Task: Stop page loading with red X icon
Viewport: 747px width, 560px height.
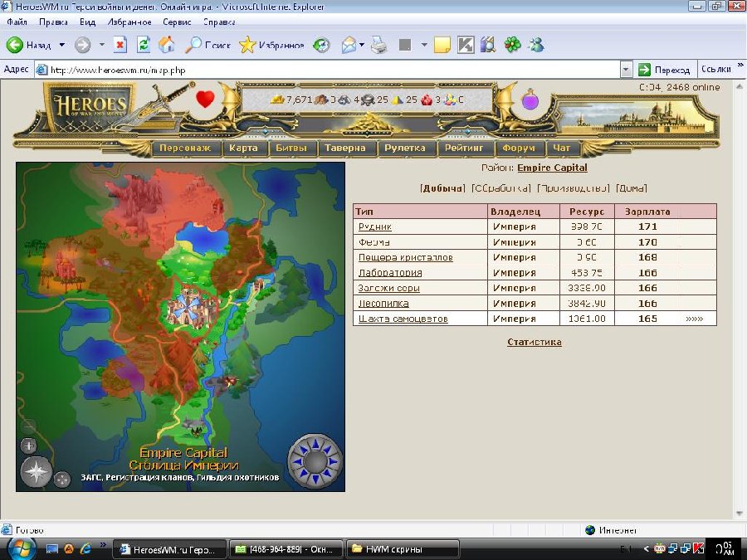Action: pyautogui.click(x=120, y=46)
